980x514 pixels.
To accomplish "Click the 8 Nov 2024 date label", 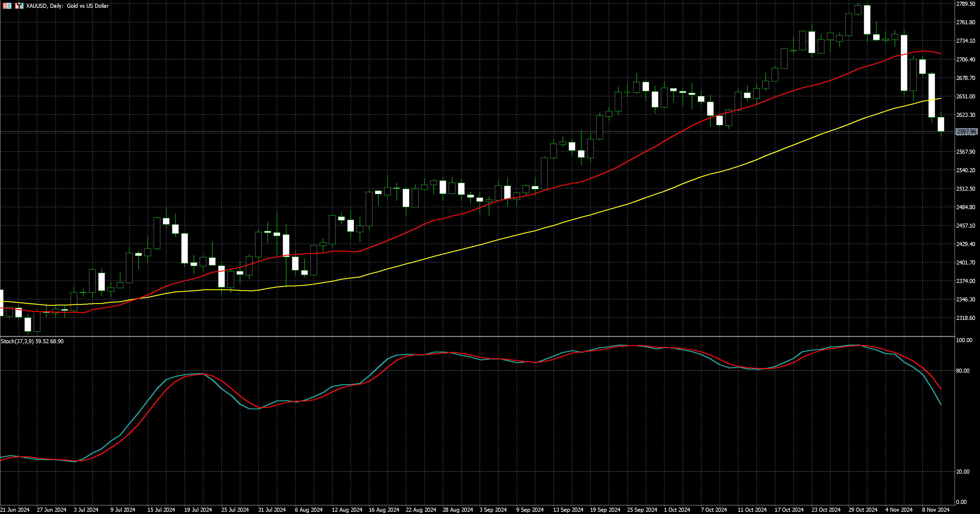I will (936, 509).
